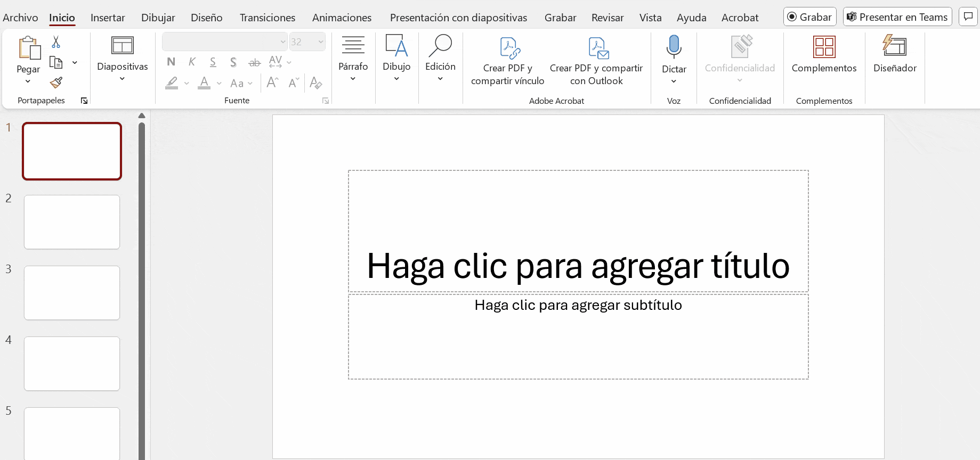Expand the Pegar paste options arrow
Viewport: 980px width, 460px height.
click(28, 81)
